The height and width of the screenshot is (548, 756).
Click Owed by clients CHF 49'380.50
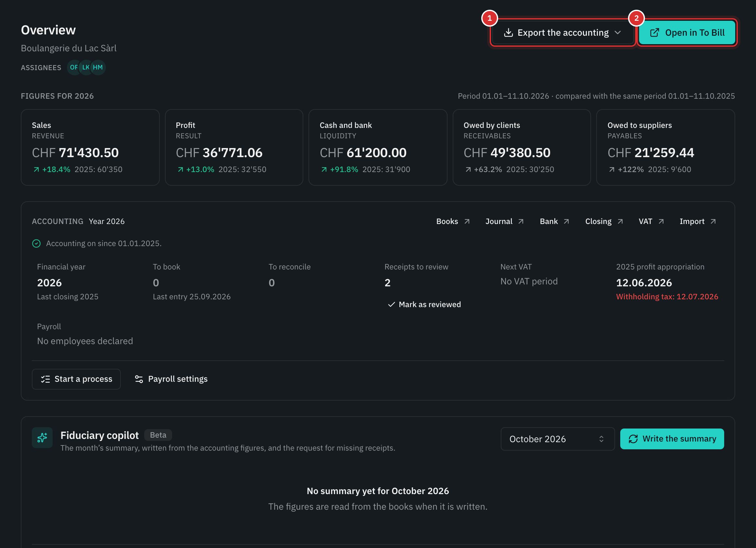click(507, 153)
